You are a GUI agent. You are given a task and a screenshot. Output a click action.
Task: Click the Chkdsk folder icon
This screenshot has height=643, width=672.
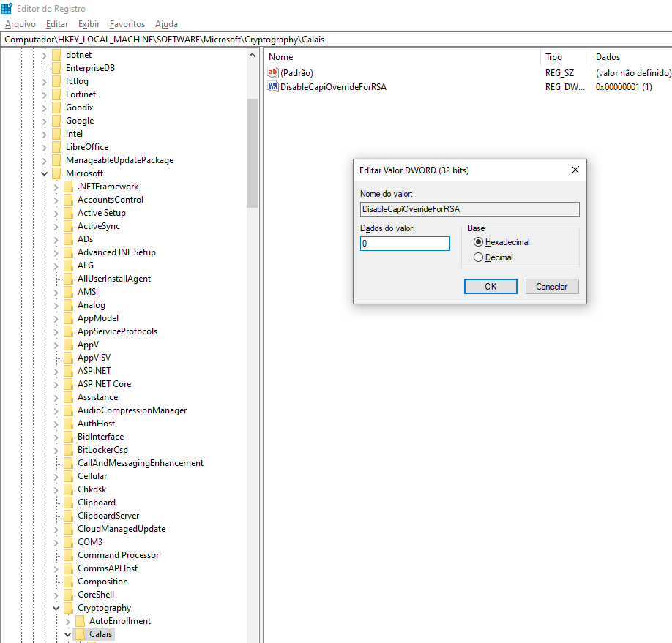[x=68, y=489]
